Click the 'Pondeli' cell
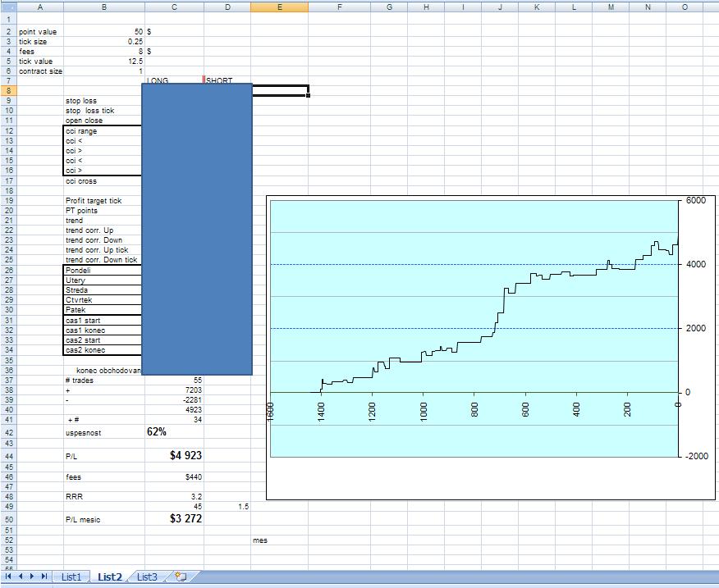 (x=103, y=270)
